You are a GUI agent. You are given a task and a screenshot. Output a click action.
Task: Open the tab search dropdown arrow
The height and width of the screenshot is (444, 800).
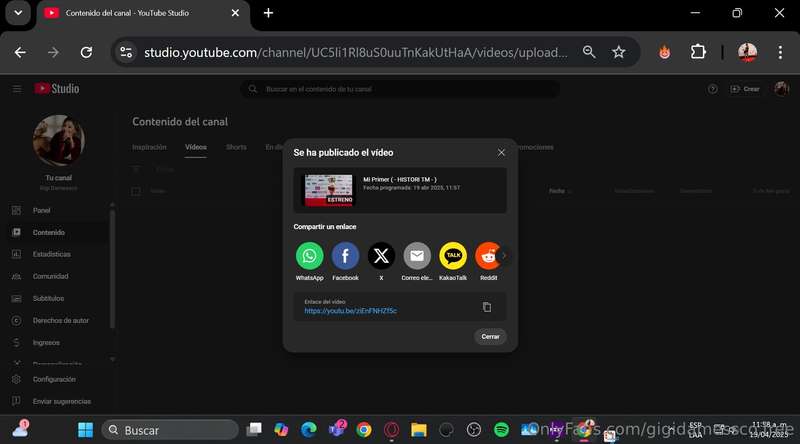[x=18, y=13]
